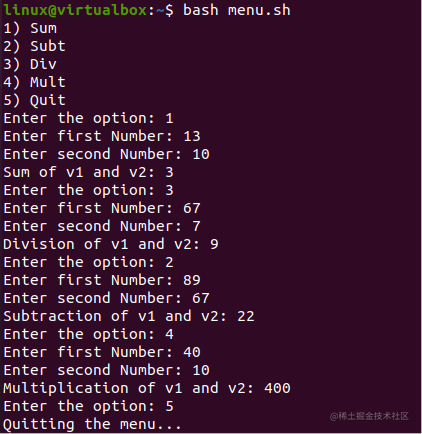Image resolution: width=422 pixels, height=434 pixels.
Task: Click the 'Enter first Number: 40' line
Action: click(x=102, y=352)
